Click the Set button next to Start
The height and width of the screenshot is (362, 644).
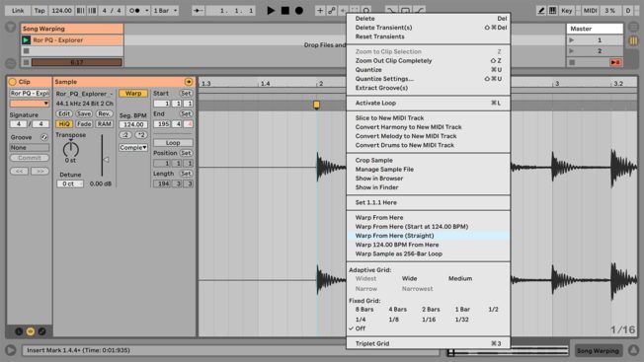click(x=186, y=94)
